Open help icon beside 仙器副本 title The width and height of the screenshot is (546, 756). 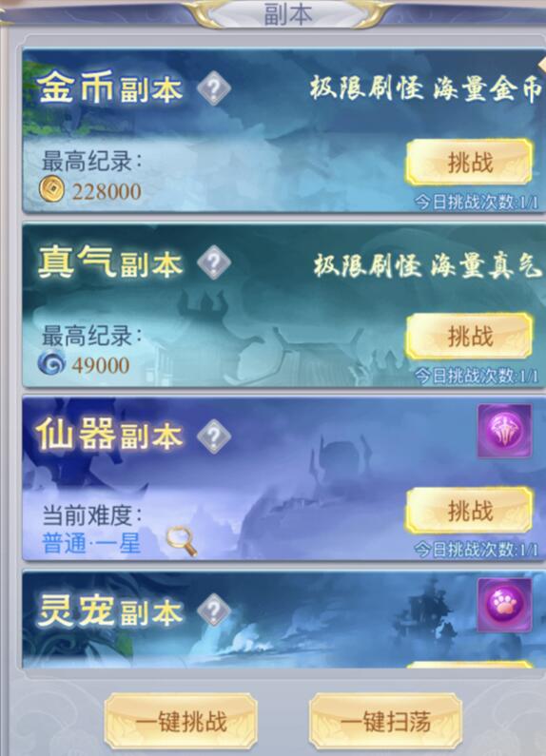(214, 436)
